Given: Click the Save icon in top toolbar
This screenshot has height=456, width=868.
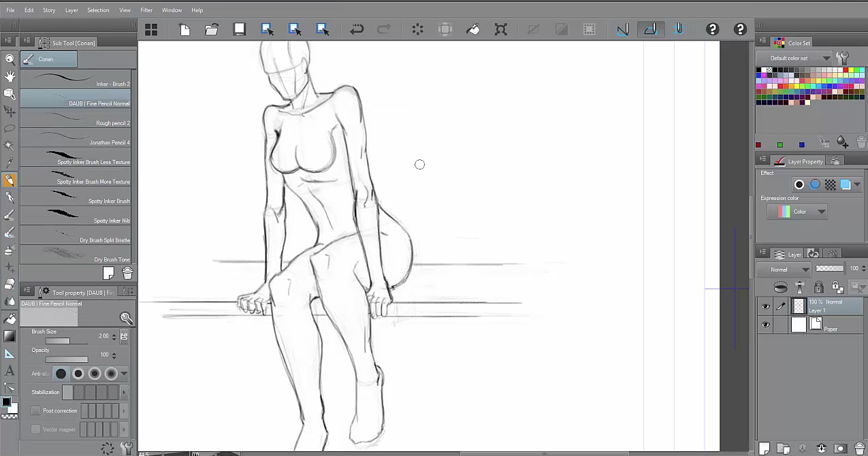Looking at the screenshot, I should coord(239,29).
